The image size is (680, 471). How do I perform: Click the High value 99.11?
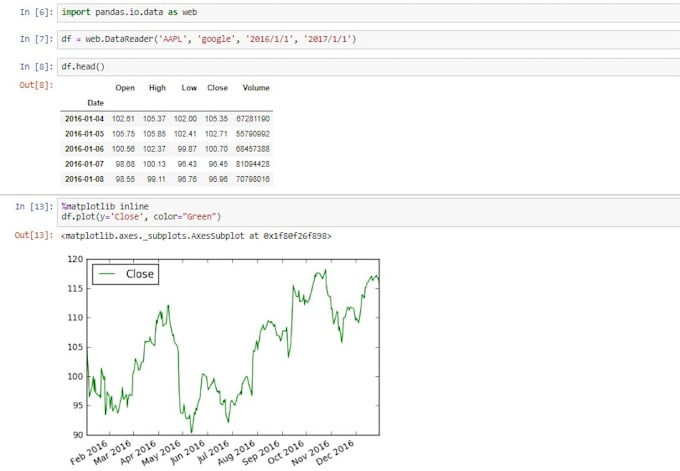pyautogui.click(x=156, y=179)
